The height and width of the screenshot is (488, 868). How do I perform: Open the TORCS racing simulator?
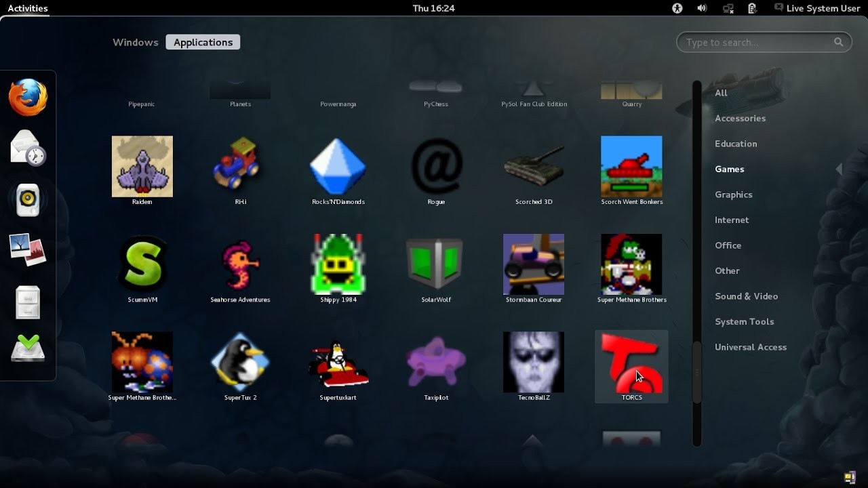[x=631, y=363]
